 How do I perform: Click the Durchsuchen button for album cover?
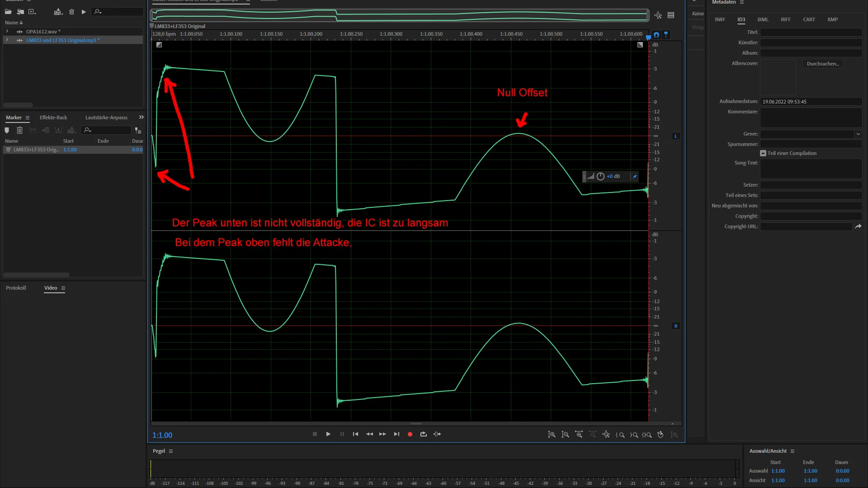coord(822,64)
